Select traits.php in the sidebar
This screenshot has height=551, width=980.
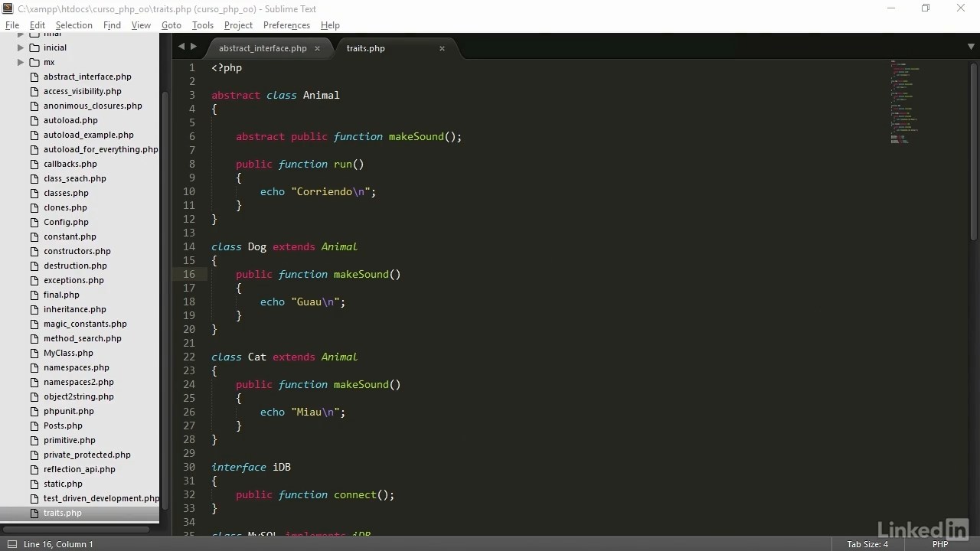tap(63, 513)
